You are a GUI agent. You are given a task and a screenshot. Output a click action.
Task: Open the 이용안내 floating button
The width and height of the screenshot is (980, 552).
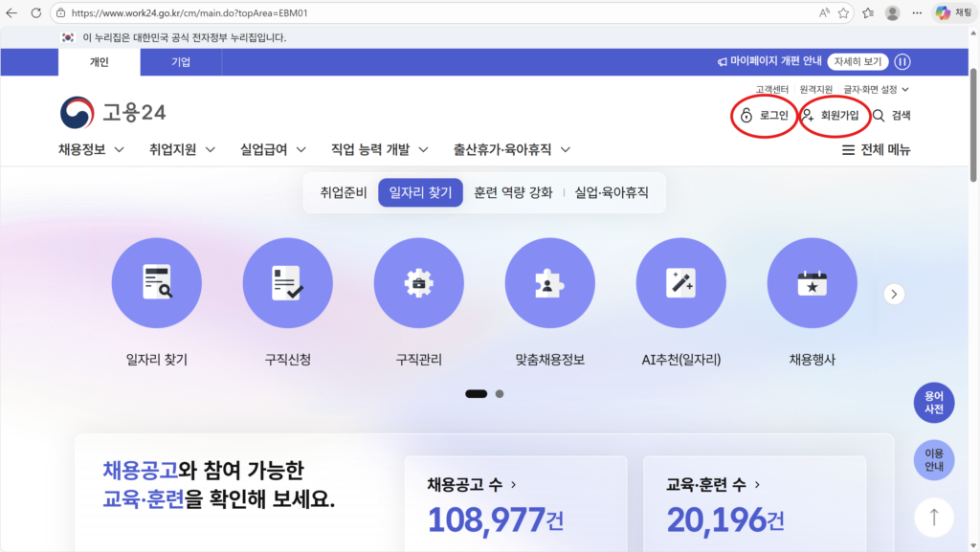tap(933, 460)
